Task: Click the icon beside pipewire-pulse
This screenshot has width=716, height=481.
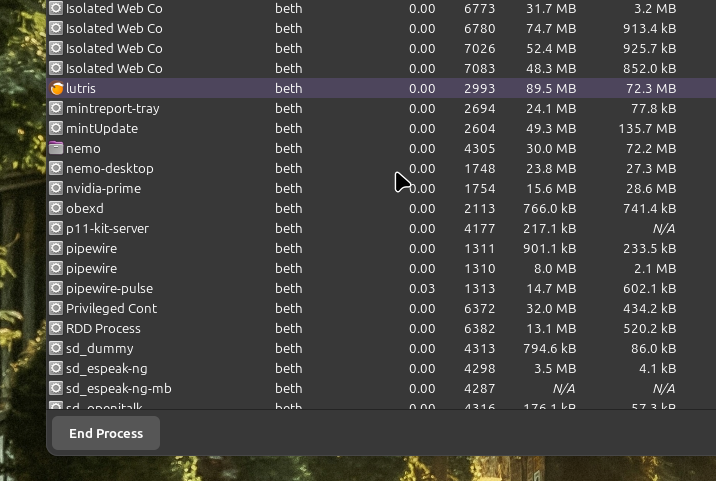Action: click(57, 288)
